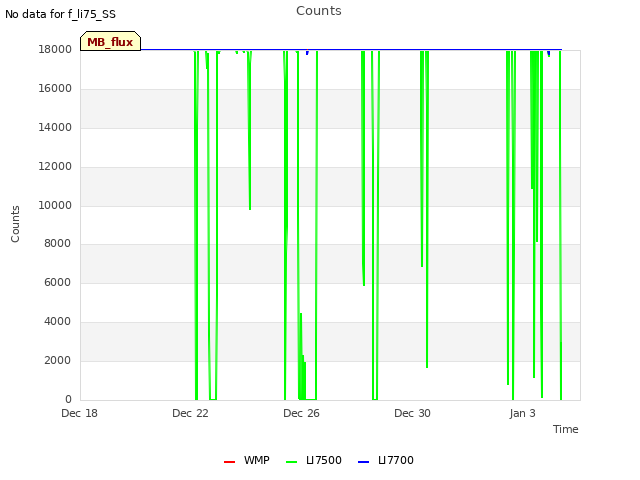This screenshot has width=640, height=480.
Task: Click the 8000 y-axis label
Action: click(58, 244)
